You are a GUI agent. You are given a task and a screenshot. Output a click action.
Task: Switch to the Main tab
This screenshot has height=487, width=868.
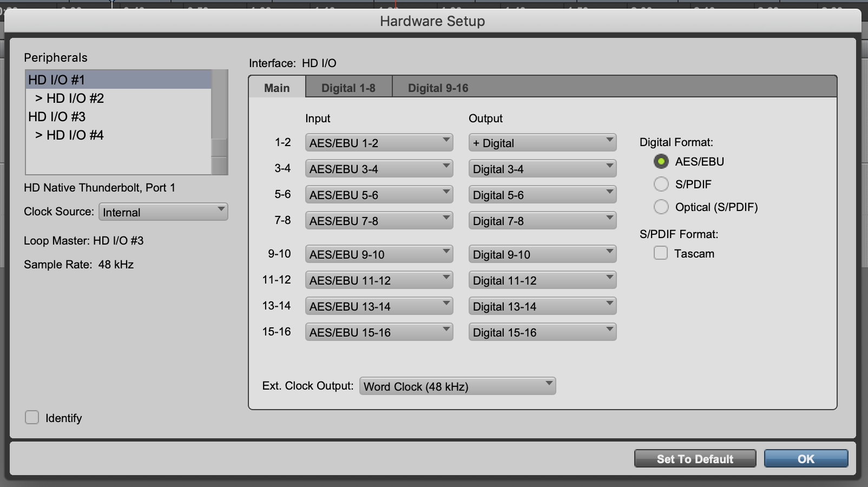click(x=277, y=88)
